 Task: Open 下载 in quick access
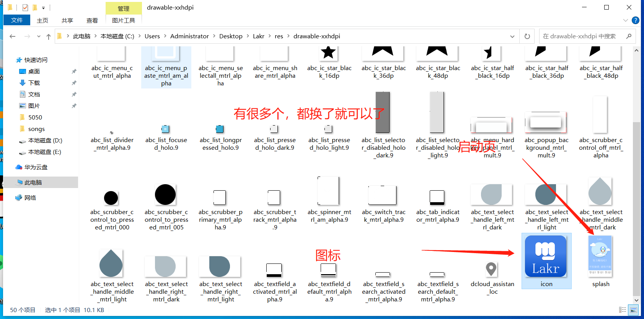point(34,83)
